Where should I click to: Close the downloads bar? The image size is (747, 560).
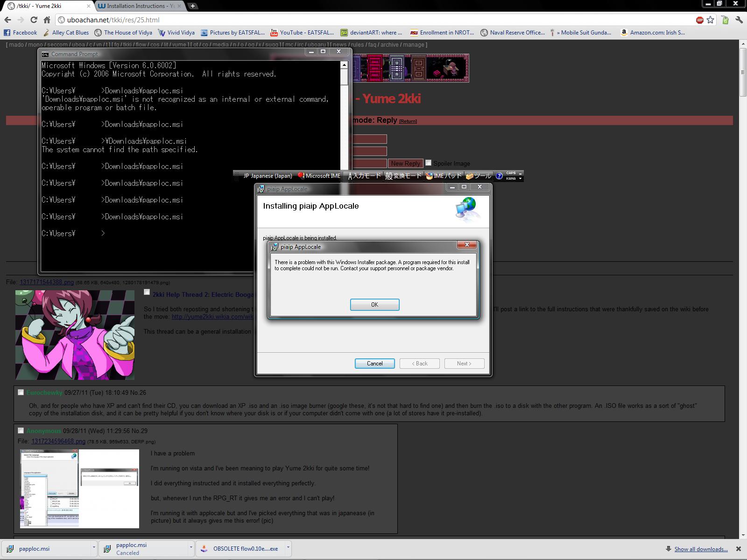point(739,549)
